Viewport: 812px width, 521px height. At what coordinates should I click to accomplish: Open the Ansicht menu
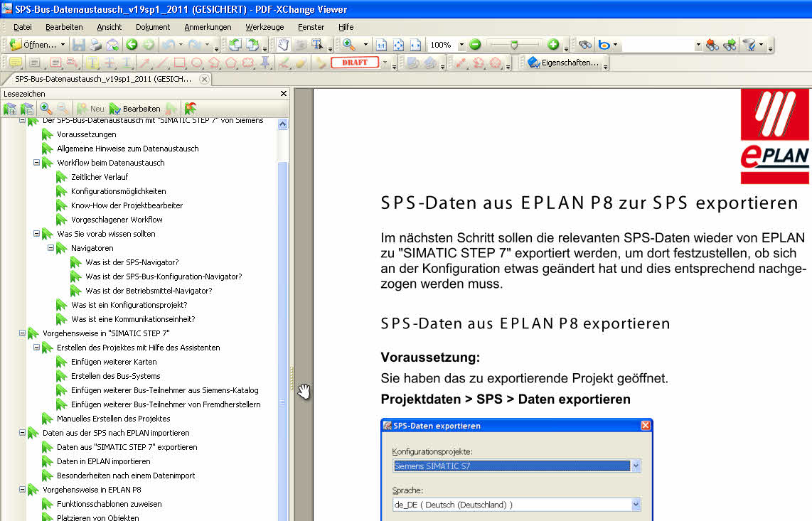point(109,27)
